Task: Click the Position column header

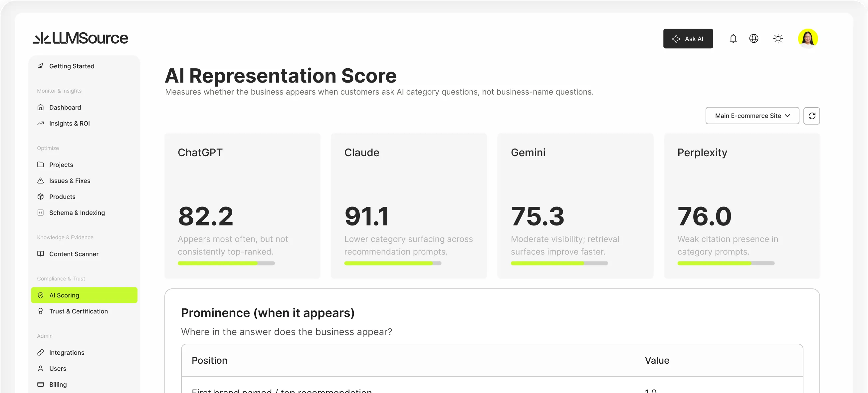Action: click(x=209, y=360)
